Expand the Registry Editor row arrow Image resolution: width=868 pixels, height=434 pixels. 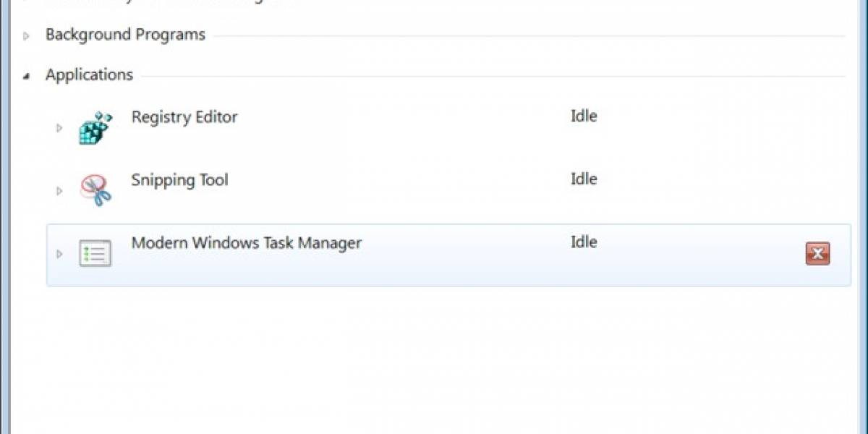point(59,128)
